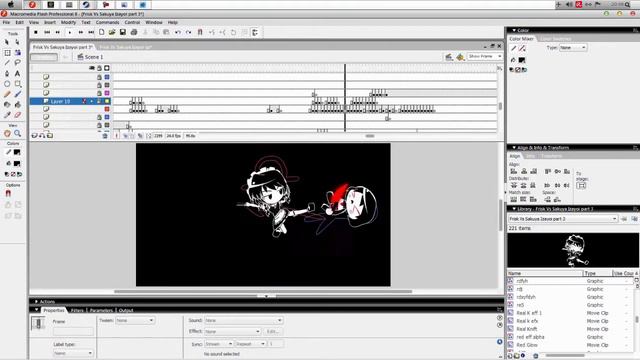Open the Color Mixer Type dropdown
The height and width of the screenshot is (360, 640).
tap(573, 48)
